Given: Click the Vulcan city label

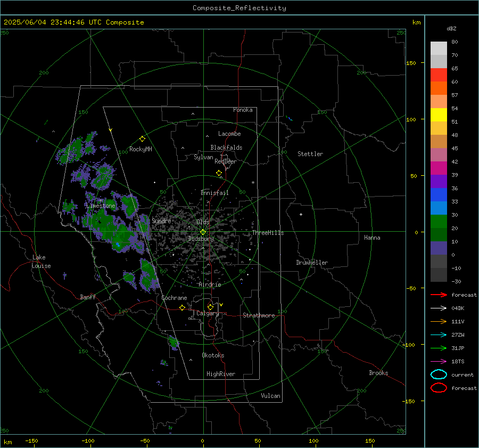Looking at the screenshot, I should 270,396.
